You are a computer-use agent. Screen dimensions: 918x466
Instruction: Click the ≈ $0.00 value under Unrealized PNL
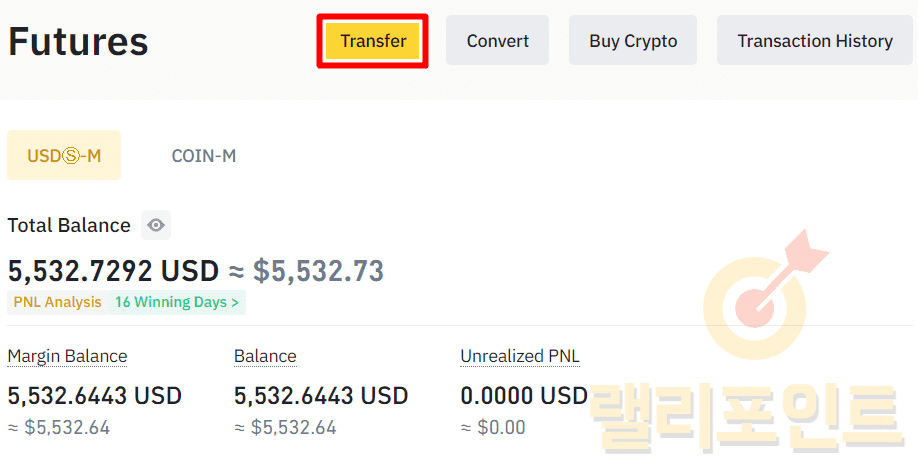coord(493,428)
